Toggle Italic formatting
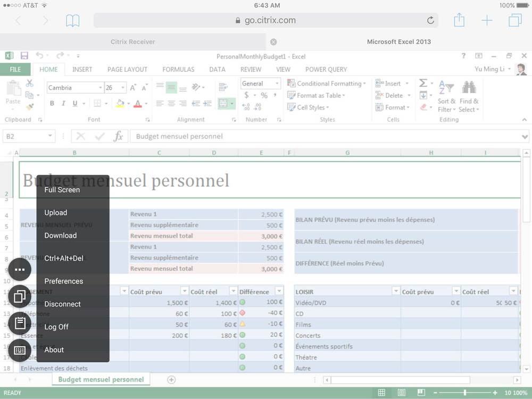The height and width of the screenshot is (399, 532). tap(64, 103)
